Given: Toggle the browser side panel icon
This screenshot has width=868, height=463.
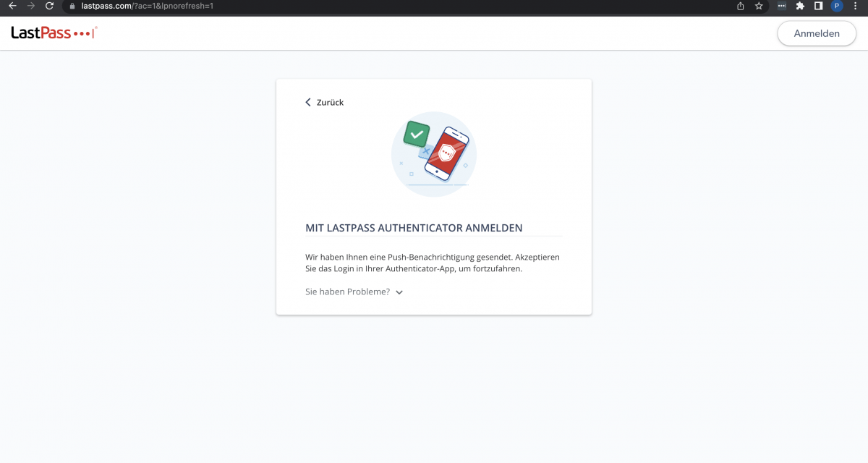Looking at the screenshot, I should tap(818, 7).
